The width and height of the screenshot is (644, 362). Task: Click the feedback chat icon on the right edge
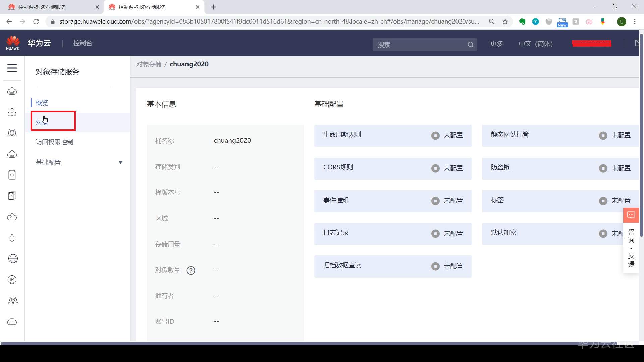(x=631, y=215)
